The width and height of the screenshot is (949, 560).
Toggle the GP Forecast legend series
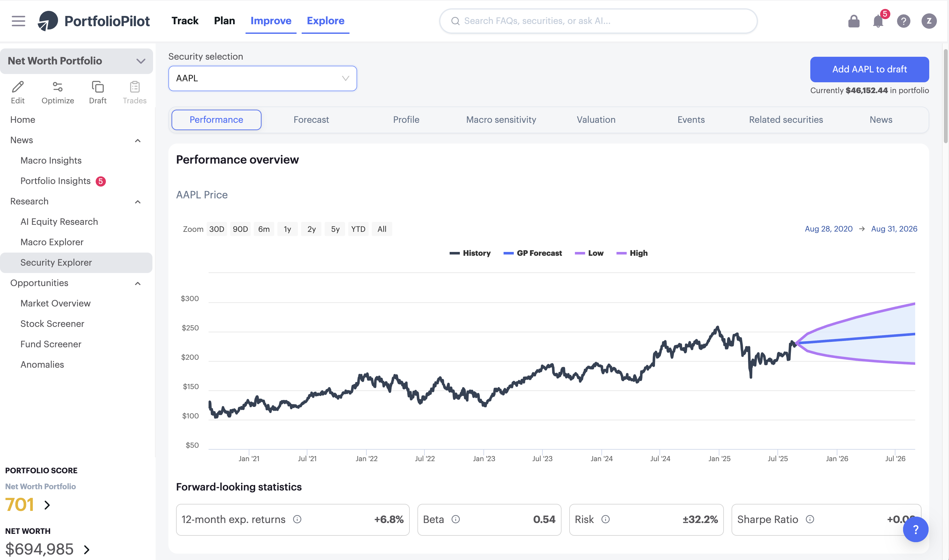[x=533, y=253]
